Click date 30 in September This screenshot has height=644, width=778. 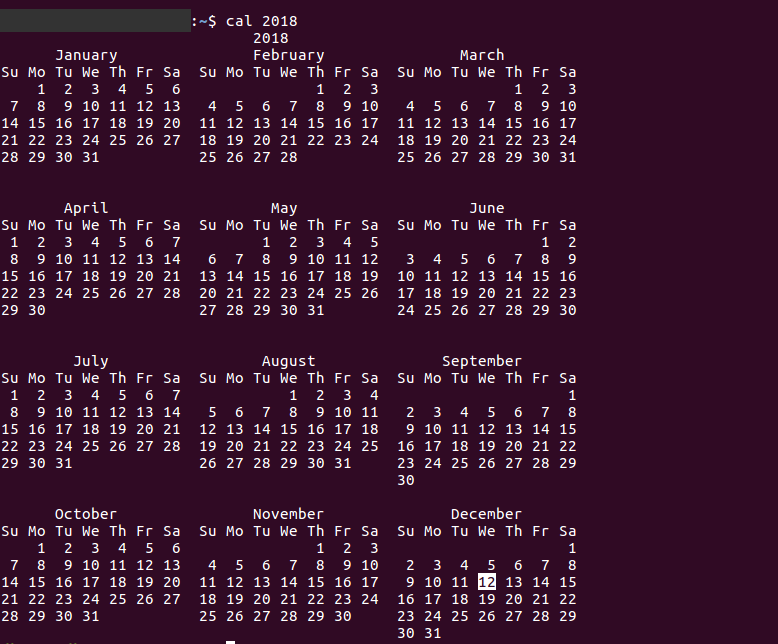pyautogui.click(x=406, y=480)
